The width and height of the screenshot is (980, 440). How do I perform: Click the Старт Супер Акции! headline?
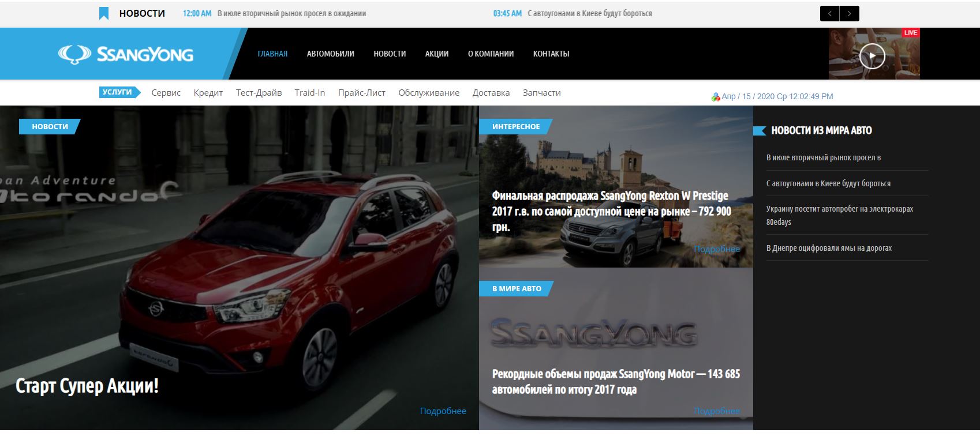point(87,386)
